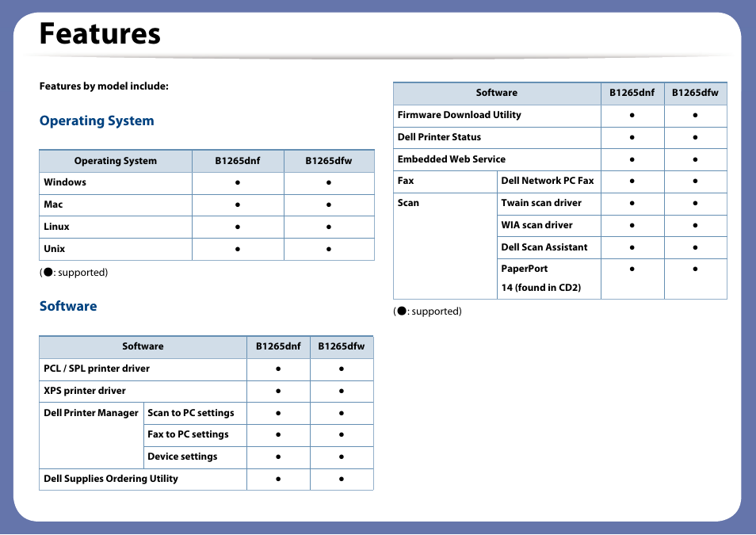The height and width of the screenshot is (535, 756).
Task: Click XPS printer driver dot under B1265dnf
Action: coord(278,392)
